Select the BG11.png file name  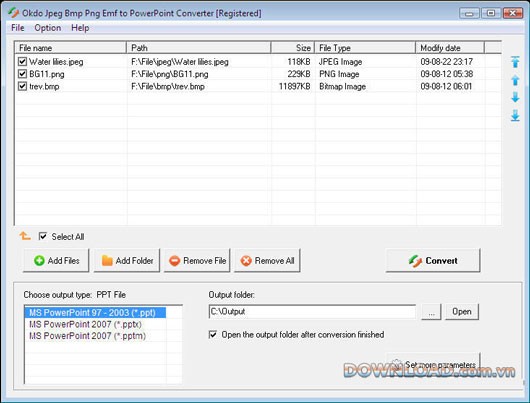[47, 74]
